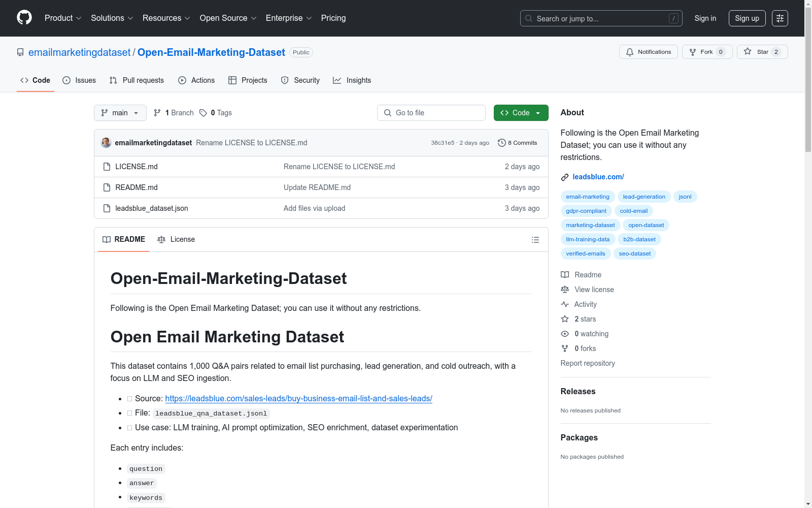This screenshot has width=812, height=508.
Task: Click the llm-training-data topic tag
Action: pos(588,239)
